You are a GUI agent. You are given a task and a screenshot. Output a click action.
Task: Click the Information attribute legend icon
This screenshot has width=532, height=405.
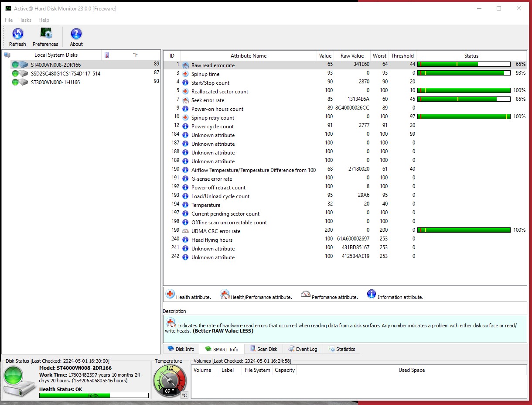tap(371, 294)
